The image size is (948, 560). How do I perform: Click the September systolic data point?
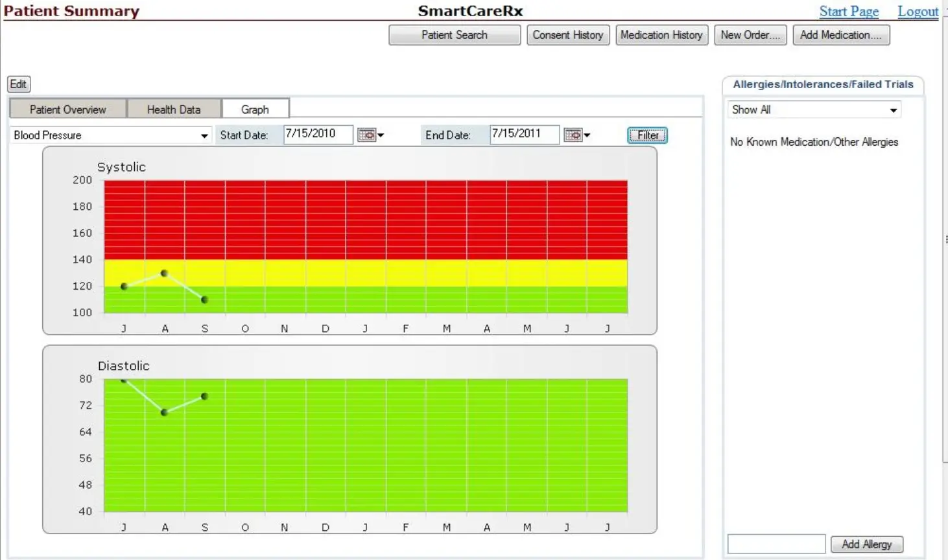pos(204,299)
